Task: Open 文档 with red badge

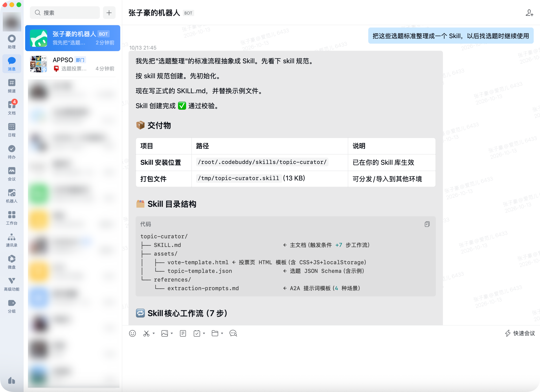Action: pos(12,108)
